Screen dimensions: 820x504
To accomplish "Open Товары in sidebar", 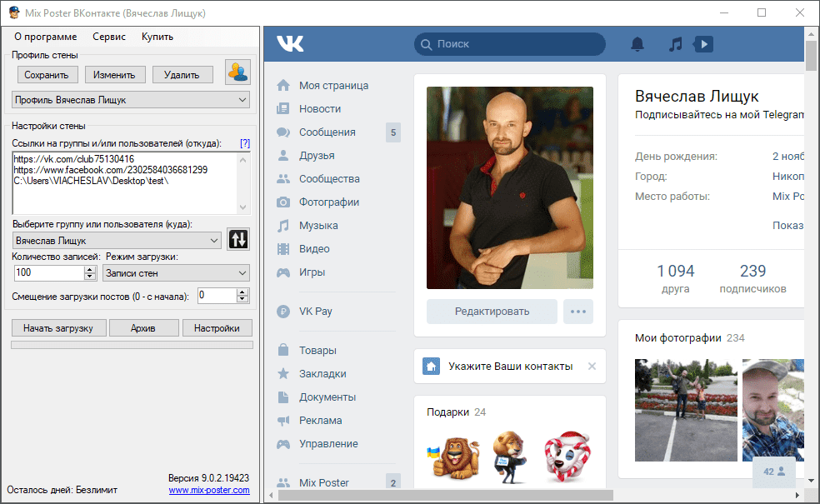I will pos(317,350).
